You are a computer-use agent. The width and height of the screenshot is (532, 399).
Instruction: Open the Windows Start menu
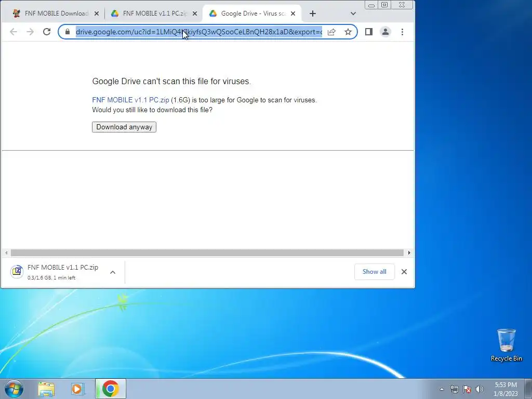14,389
